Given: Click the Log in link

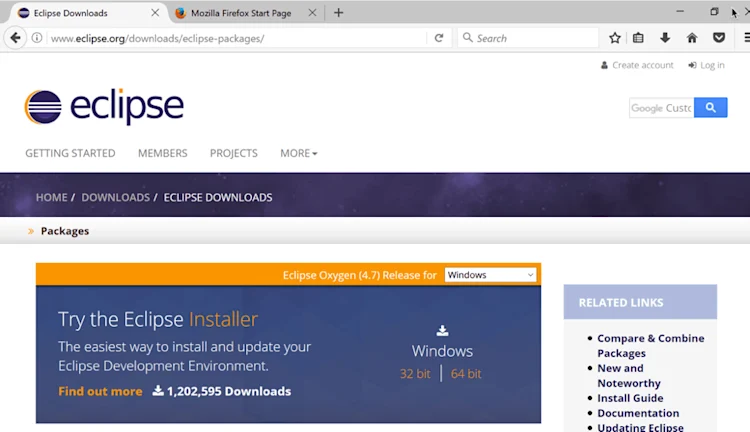Looking at the screenshot, I should (706, 65).
